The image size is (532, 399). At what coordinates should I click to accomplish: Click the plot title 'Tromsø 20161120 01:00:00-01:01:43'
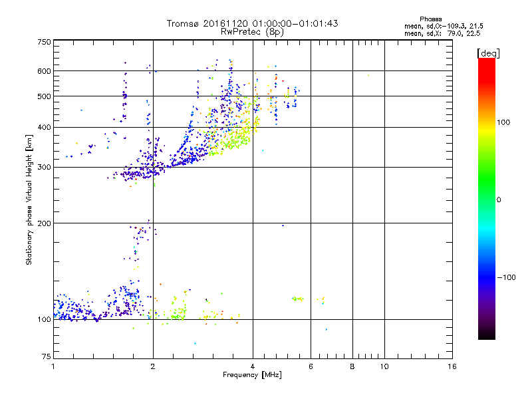pyautogui.click(x=252, y=23)
